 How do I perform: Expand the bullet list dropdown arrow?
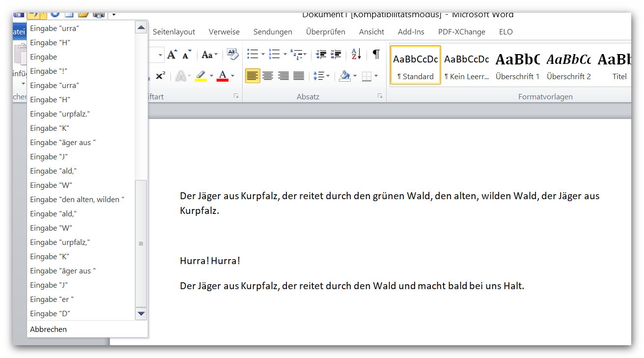tap(263, 54)
